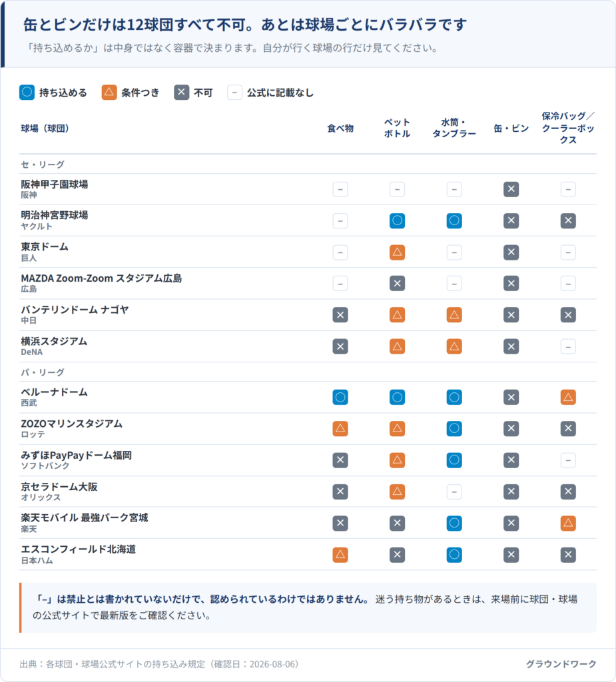Click the ベルーナドーム row name
The height and width of the screenshot is (682, 616).
click(55, 392)
